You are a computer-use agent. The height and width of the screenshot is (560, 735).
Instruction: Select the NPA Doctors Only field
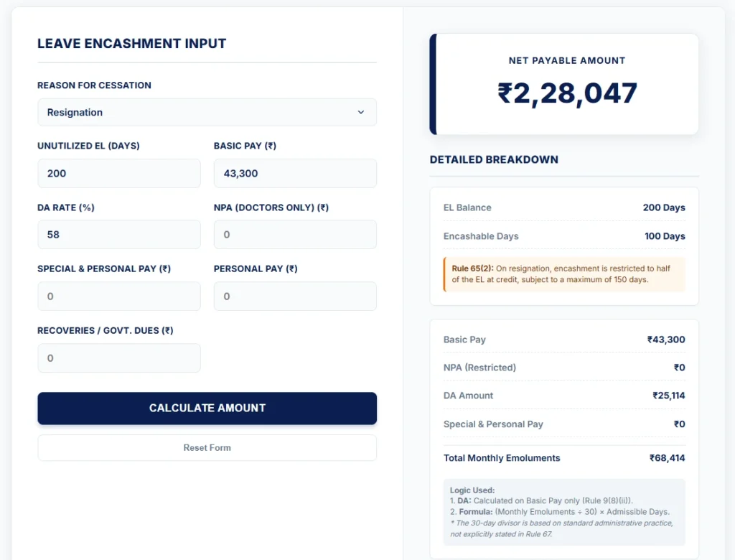point(294,235)
